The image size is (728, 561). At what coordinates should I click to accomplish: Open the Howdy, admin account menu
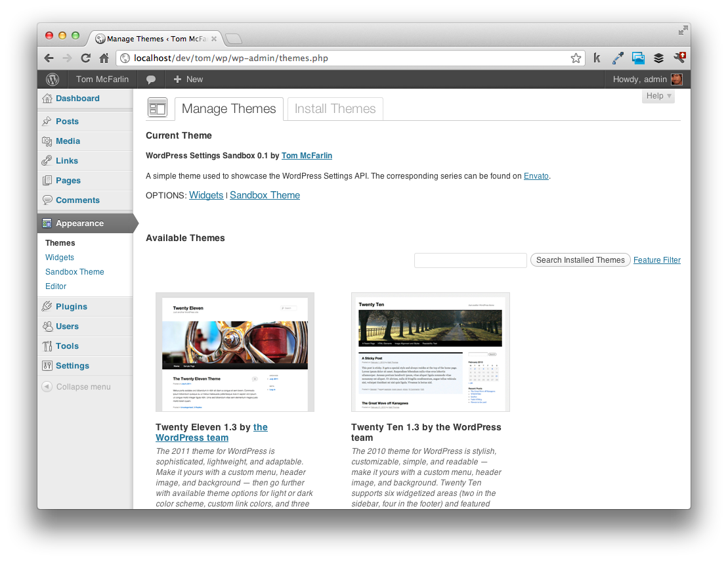(647, 79)
